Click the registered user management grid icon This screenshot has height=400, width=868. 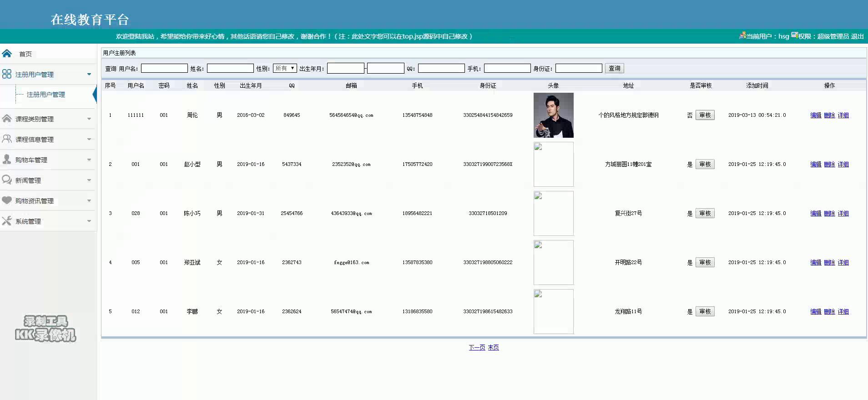(x=7, y=74)
